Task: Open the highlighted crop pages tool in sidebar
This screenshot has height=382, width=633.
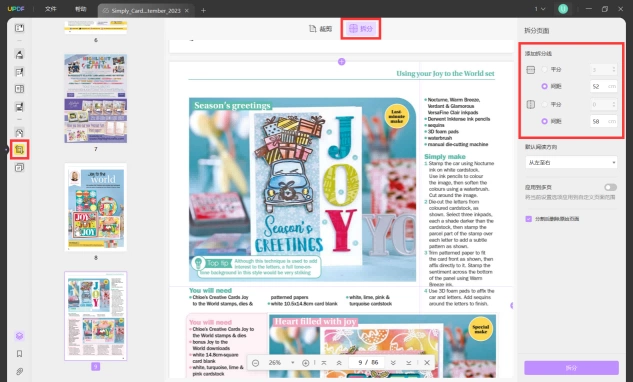Action: point(19,150)
